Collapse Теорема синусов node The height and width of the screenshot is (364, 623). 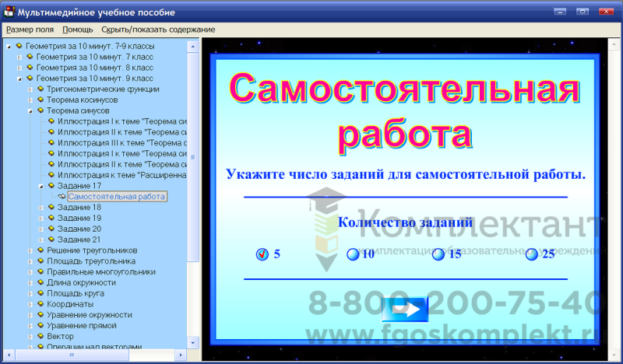point(30,110)
